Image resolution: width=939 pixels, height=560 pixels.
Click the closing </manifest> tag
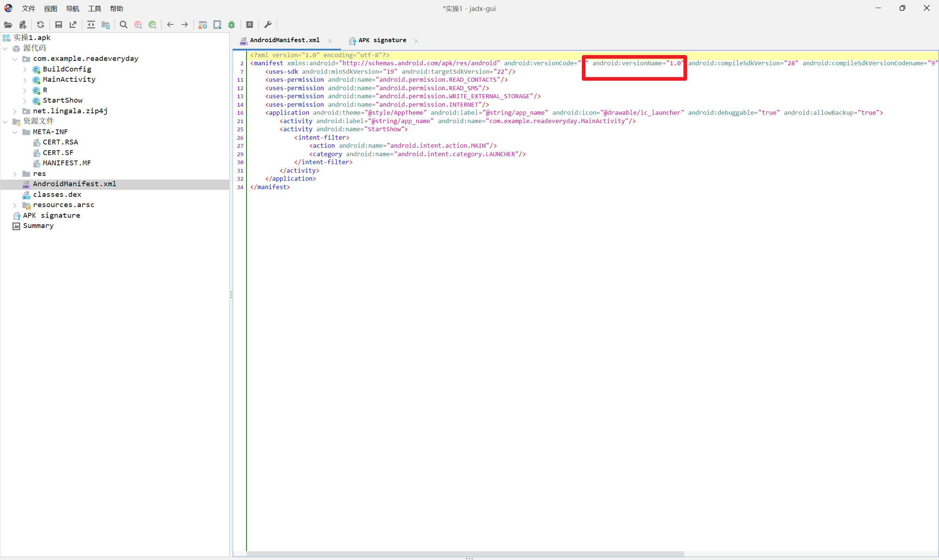click(x=270, y=187)
